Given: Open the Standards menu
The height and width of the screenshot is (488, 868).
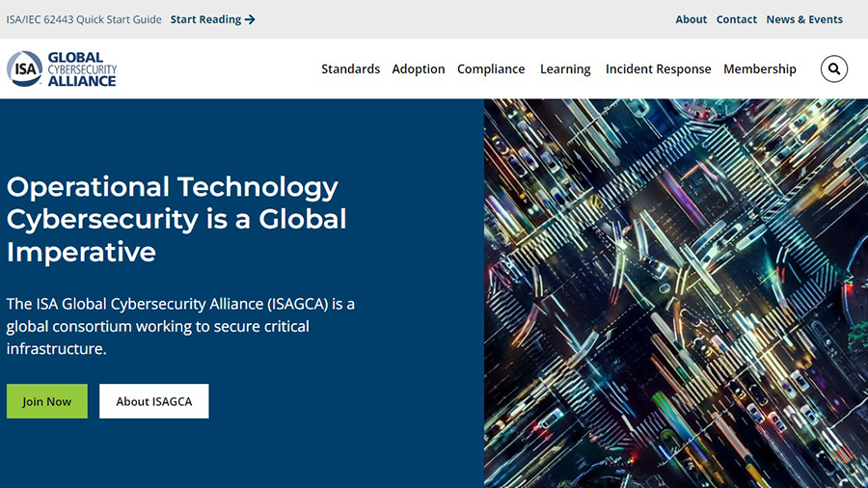Looking at the screenshot, I should tap(350, 69).
